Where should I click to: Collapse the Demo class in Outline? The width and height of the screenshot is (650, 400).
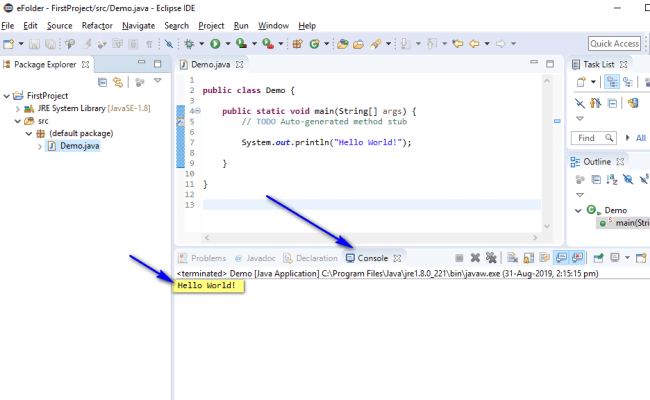coord(578,211)
